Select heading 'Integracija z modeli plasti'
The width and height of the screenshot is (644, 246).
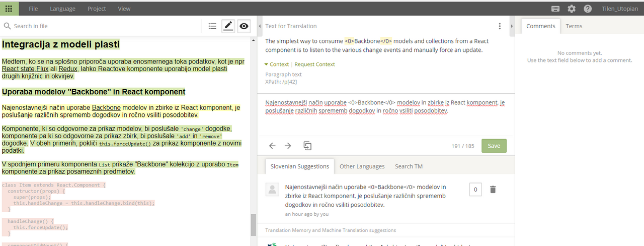(x=61, y=44)
